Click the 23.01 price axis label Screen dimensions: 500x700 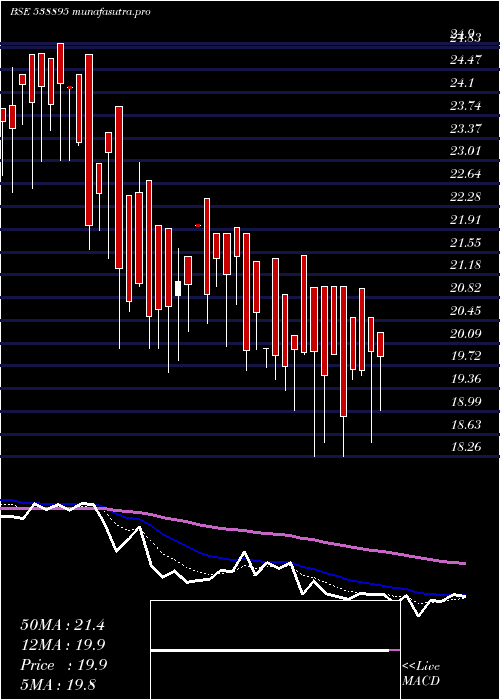(x=466, y=151)
